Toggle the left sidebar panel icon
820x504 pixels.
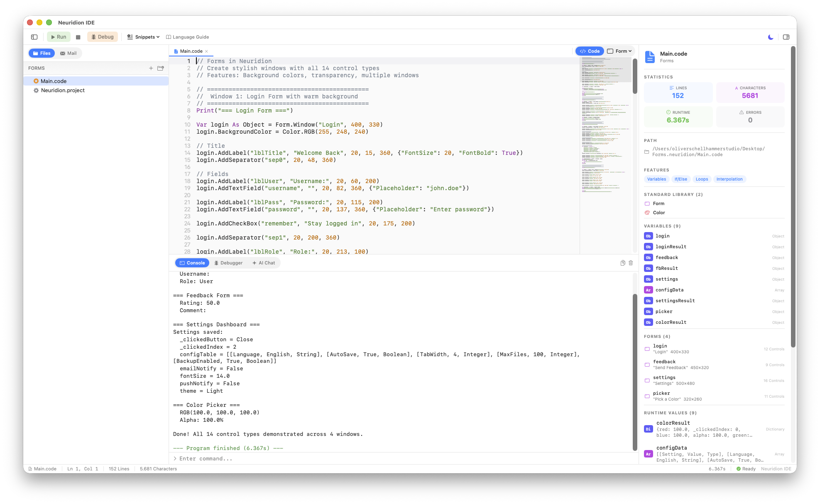click(x=34, y=37)
